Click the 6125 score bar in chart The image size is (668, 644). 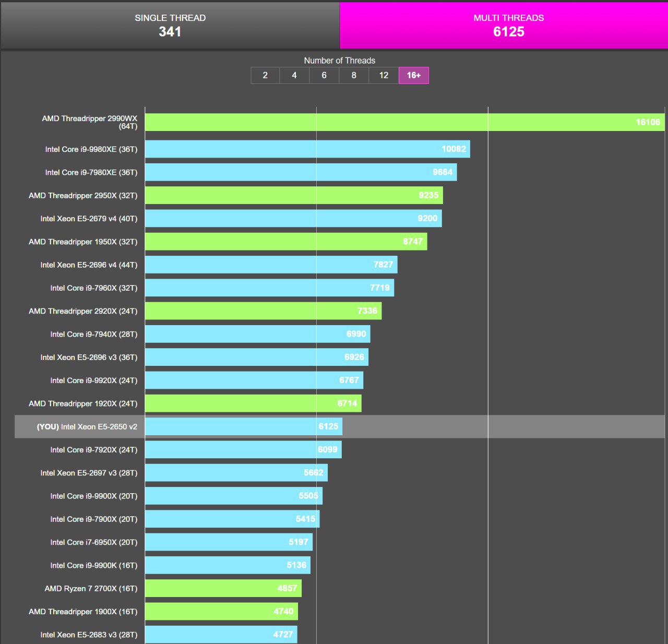tap(244, 426)
